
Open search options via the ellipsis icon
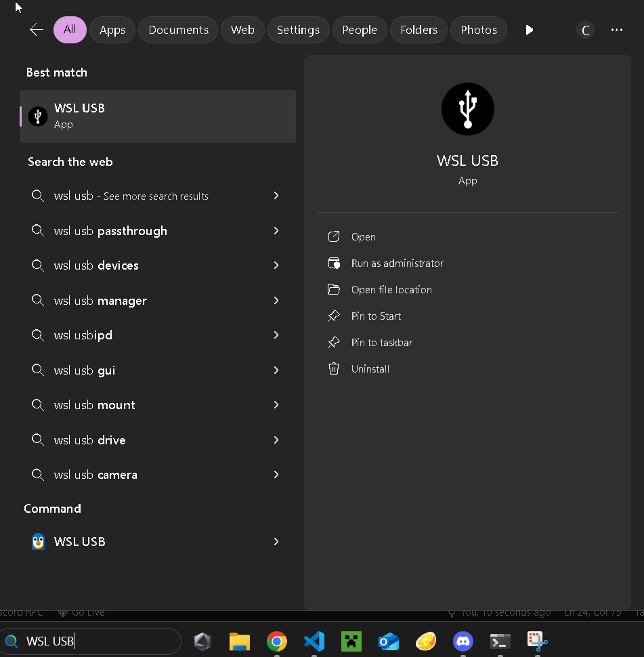point(616,30)
